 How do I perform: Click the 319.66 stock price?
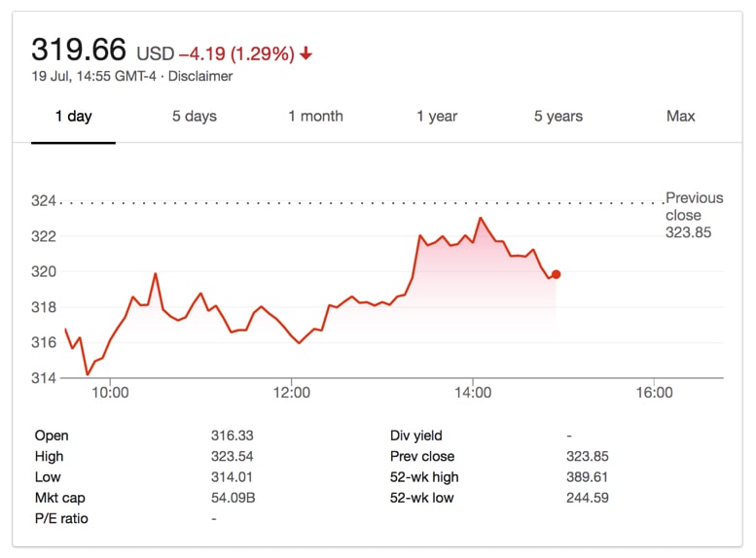coord(79,50)
